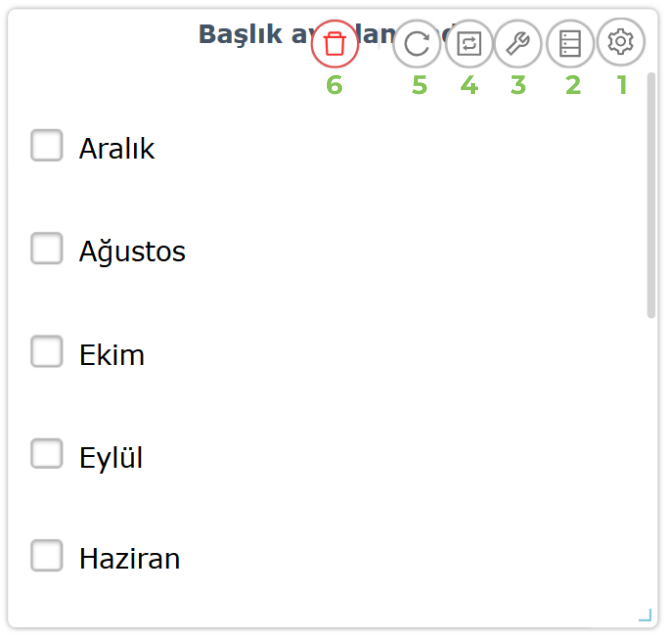669x639 pixels.
Task: Click the Ekim label text
Action: (x=112, y=355)
